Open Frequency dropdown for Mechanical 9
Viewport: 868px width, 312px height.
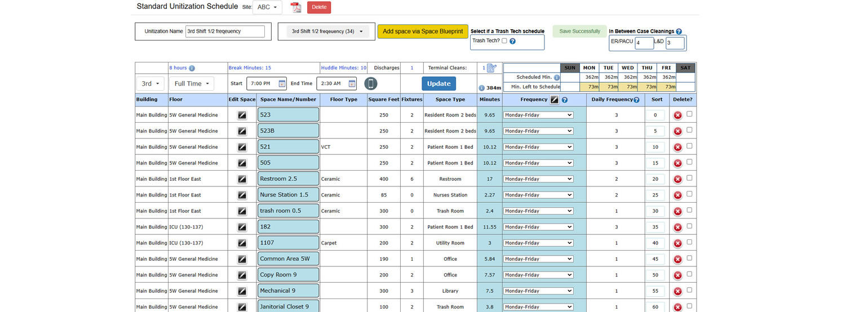[x=538, y=291]
